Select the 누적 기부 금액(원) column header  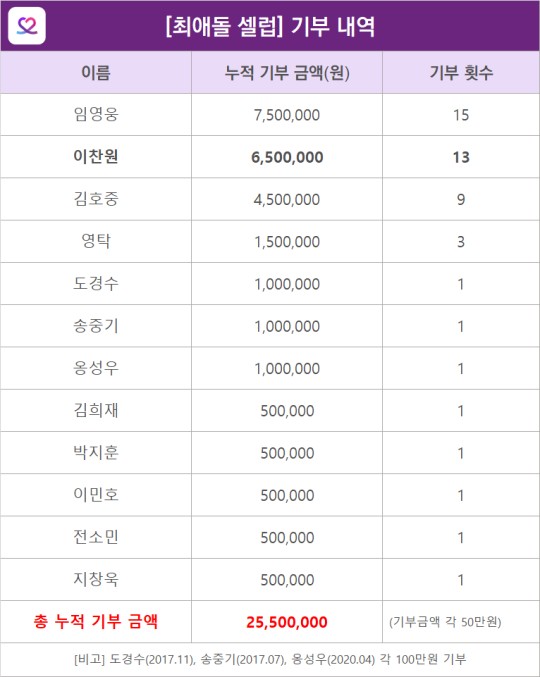287,73
